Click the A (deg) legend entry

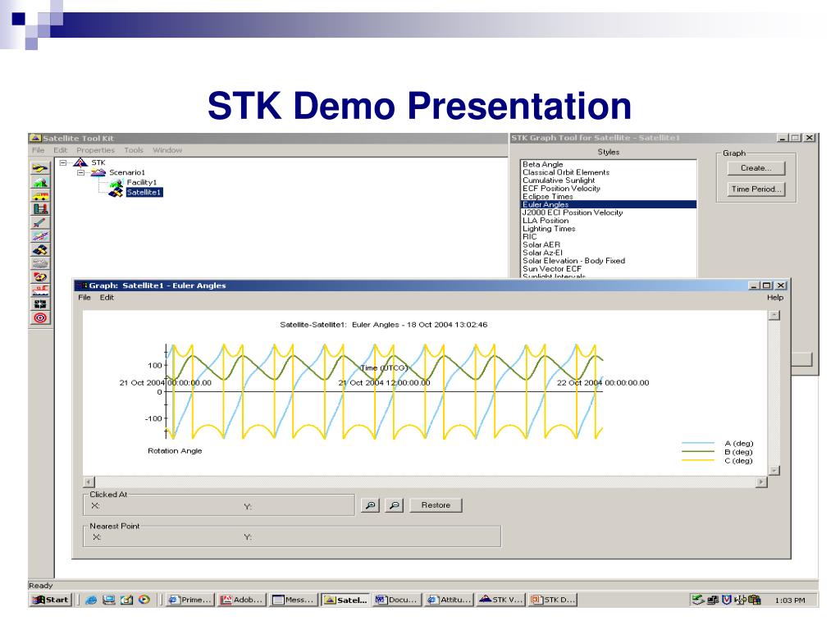click(717, 444)
